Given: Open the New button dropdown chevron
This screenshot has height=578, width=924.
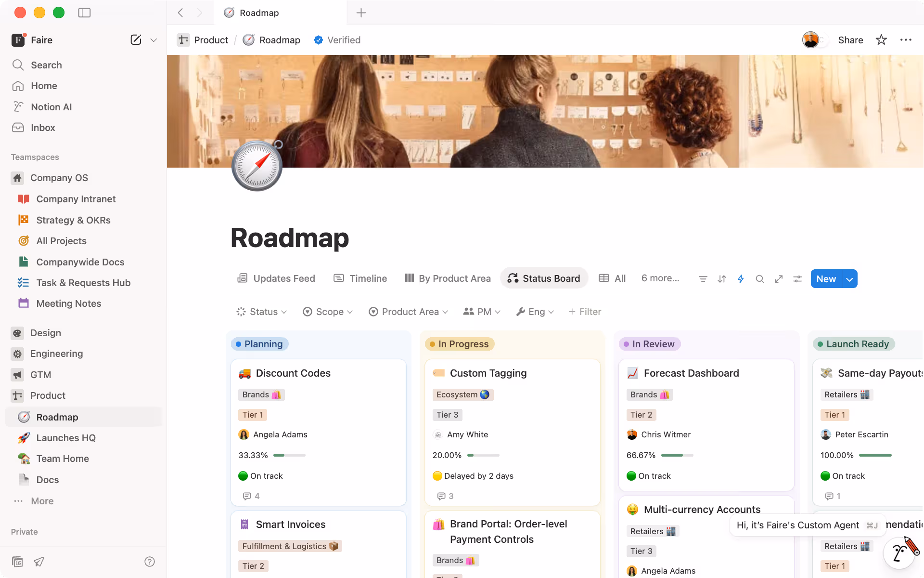Looking at the screenshot, I should 849,278.
